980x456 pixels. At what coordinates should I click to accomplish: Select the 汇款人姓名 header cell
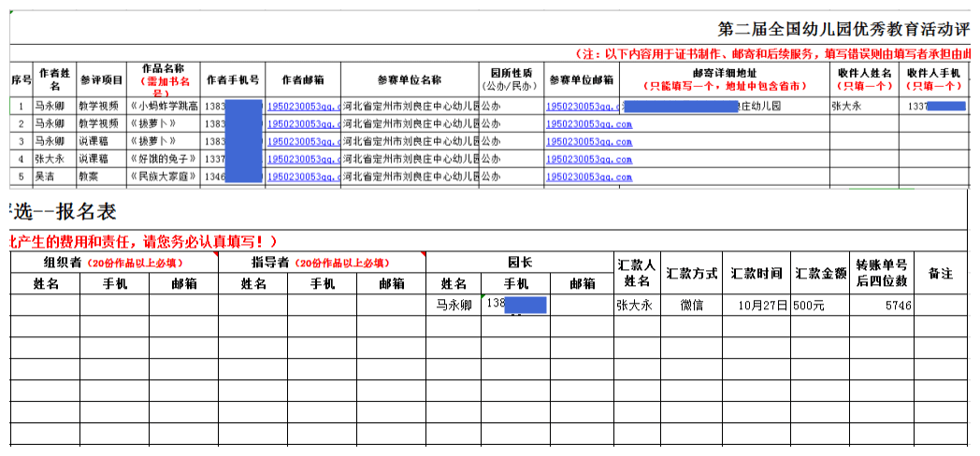[636, 273]
